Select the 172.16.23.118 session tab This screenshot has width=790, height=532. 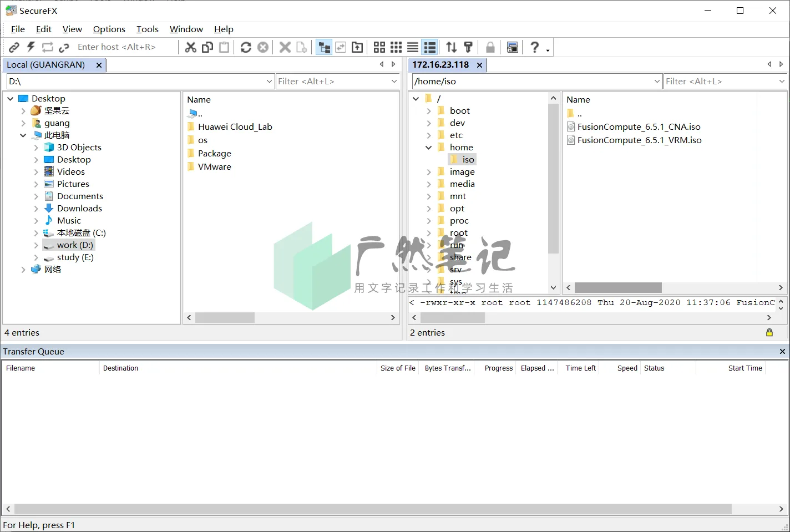click(440, 65)
